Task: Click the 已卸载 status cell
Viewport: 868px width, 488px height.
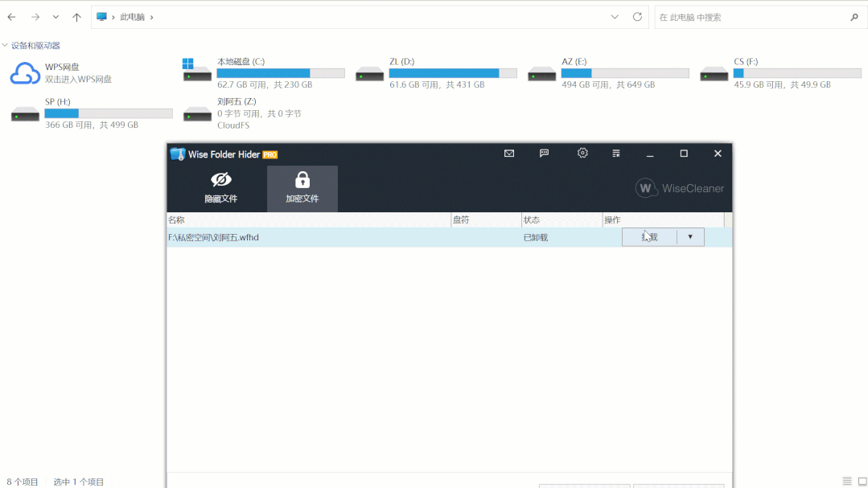Action: pos(536,237)
